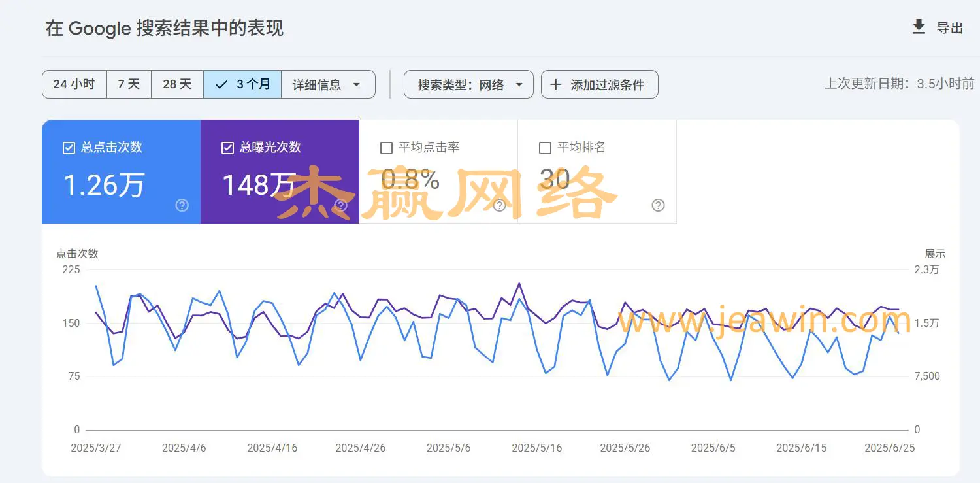
Task: Open help icon on 总曝光次数 card
Action: click(x=341, y=205)
